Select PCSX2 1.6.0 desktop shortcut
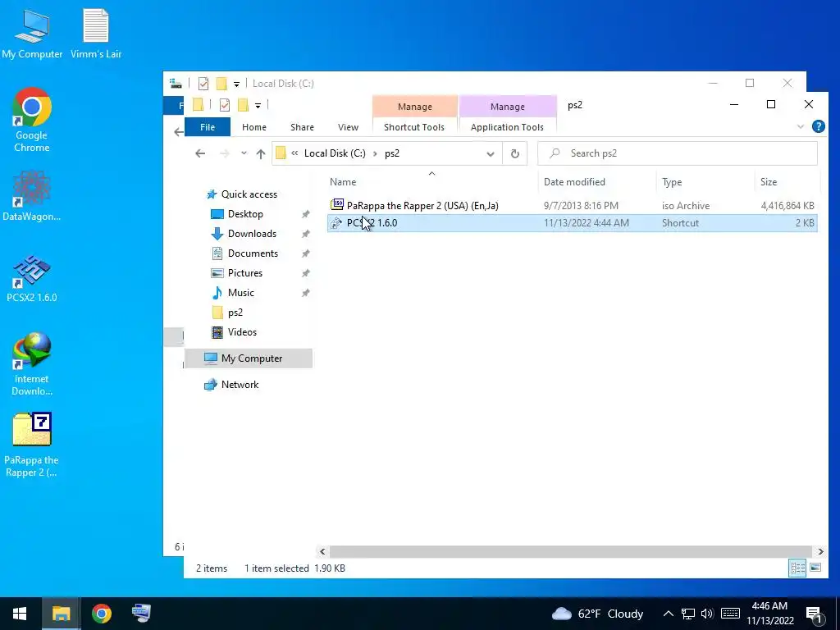 pos(32,279)
